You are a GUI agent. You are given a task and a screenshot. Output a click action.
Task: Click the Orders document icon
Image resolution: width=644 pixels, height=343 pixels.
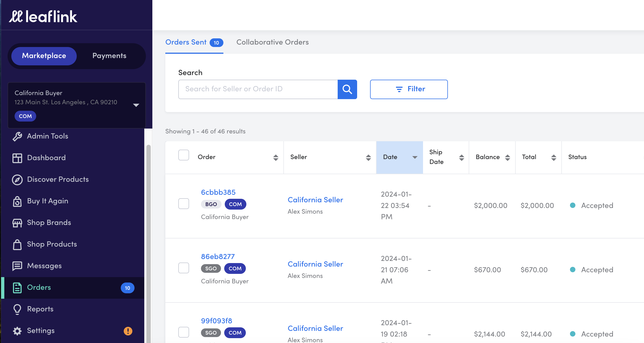point(17,288)
